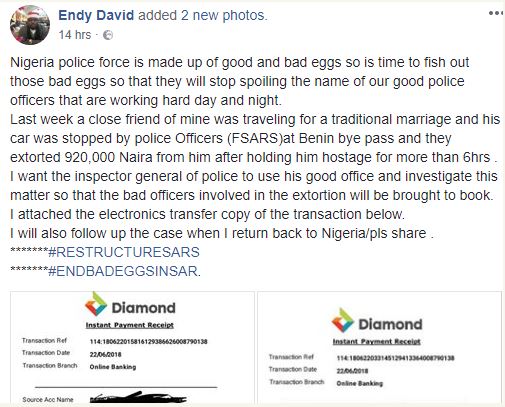Click the left receipt transaction reference number
505x407 pixels.
click(x=149, y=341)
